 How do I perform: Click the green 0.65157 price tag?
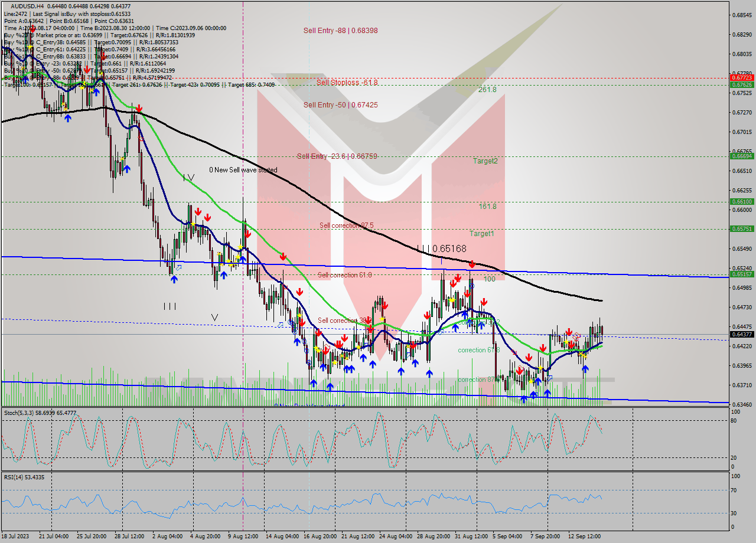tap(741, 274)
